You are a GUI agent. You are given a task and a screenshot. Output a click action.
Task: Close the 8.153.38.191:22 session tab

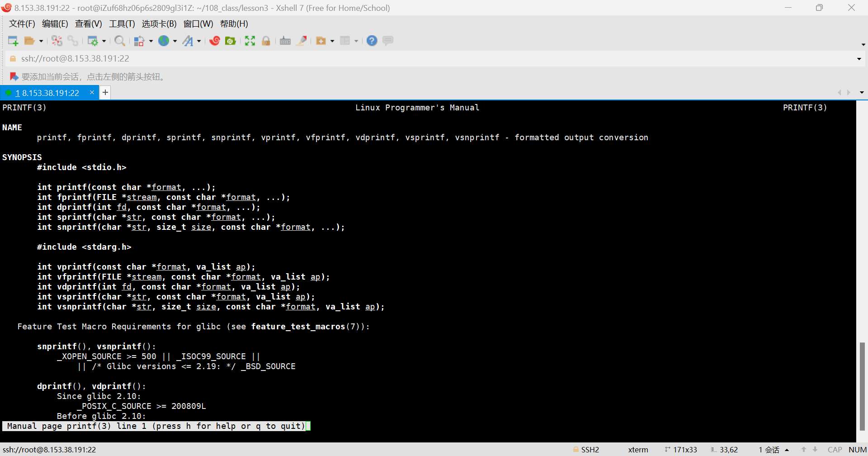(92, 92)
